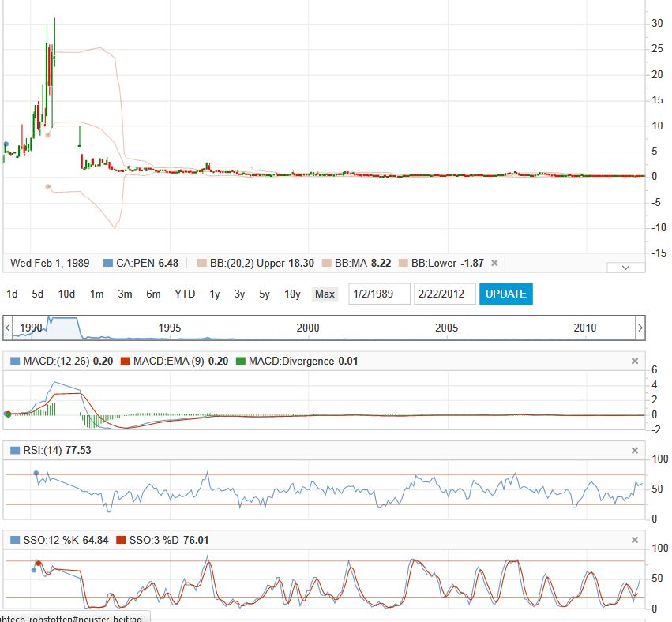Activate the 10y range toggle
Image resolution: width=672 pixels, height=622 pixels.
pos(291,293)
